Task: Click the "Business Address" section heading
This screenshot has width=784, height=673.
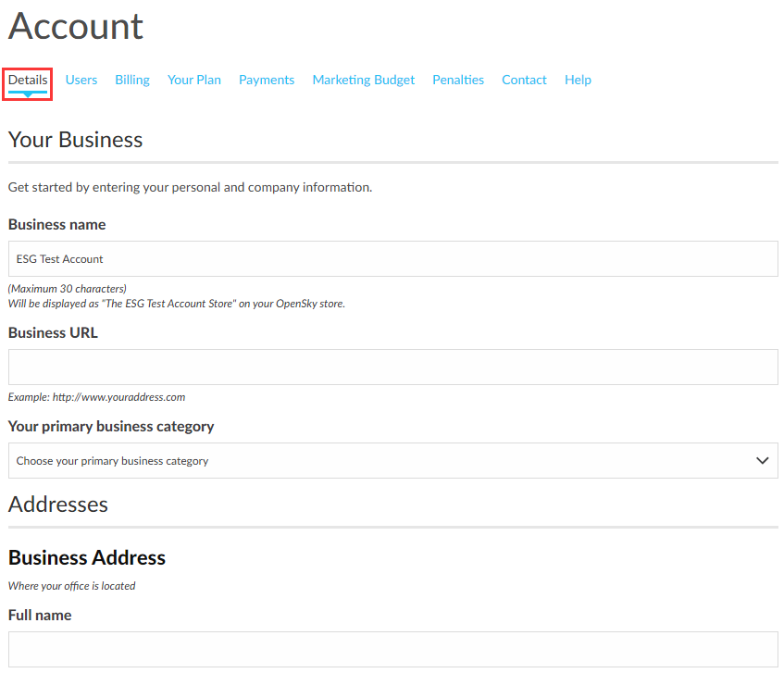Action: pyautogui.click(x=87, y=558)
